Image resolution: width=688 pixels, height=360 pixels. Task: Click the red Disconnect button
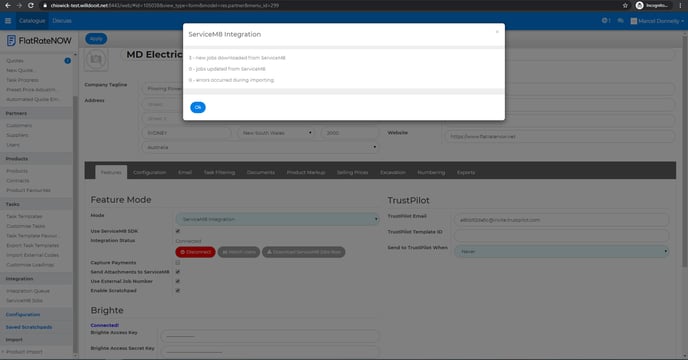[x=195, y=252]
